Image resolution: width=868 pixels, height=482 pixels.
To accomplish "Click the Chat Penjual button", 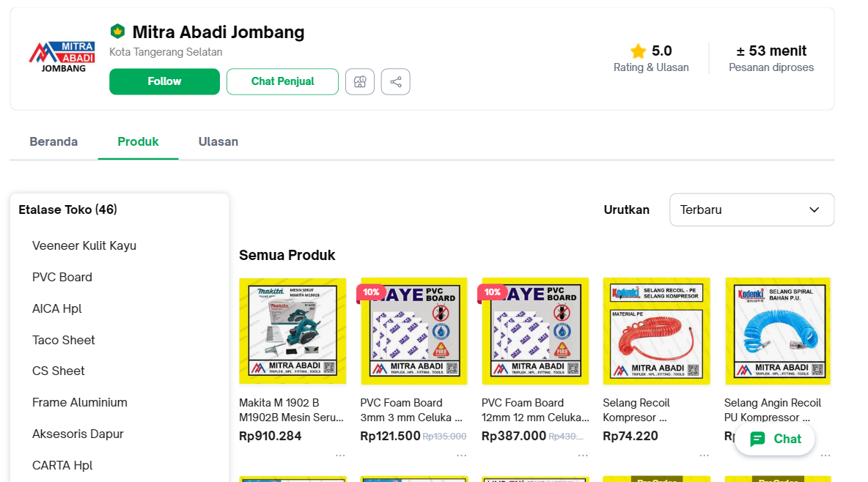I will [282, 81].
